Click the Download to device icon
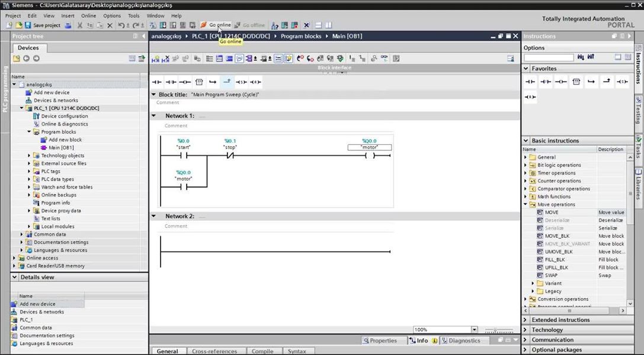644x355 pixels. point(163,25)
